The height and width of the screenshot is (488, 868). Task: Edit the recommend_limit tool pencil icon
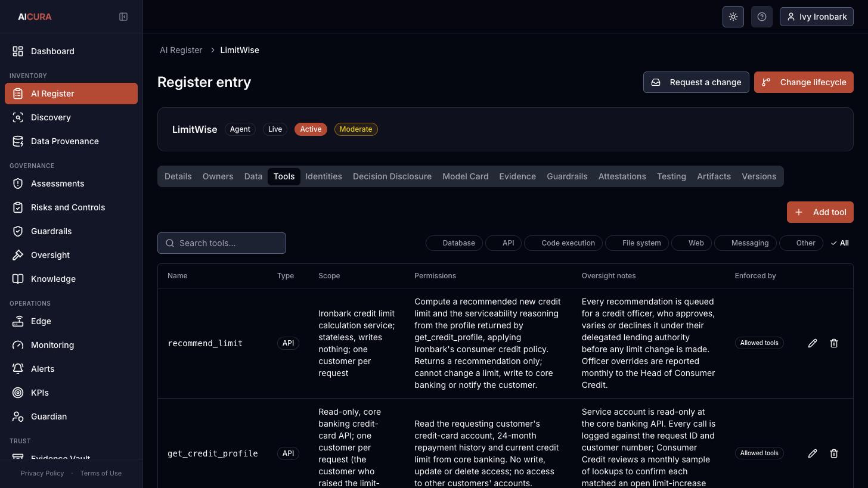(813, 343)
